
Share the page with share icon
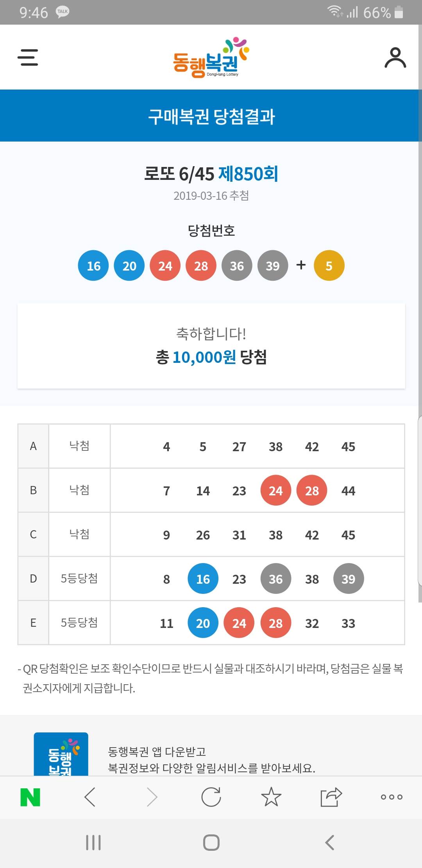(331, 797)
